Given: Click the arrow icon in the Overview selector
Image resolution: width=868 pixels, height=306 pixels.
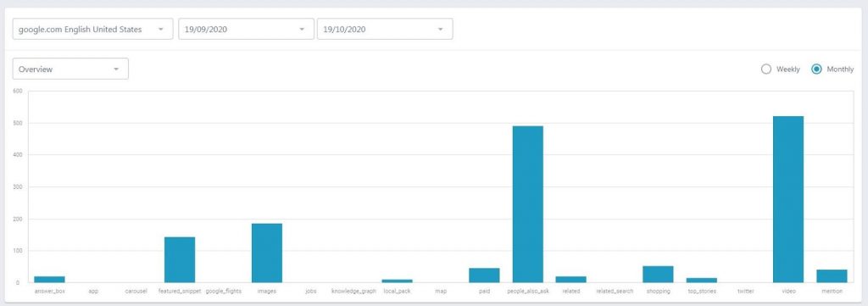Looking at the screenshot, I should click(x=116, y=70).
